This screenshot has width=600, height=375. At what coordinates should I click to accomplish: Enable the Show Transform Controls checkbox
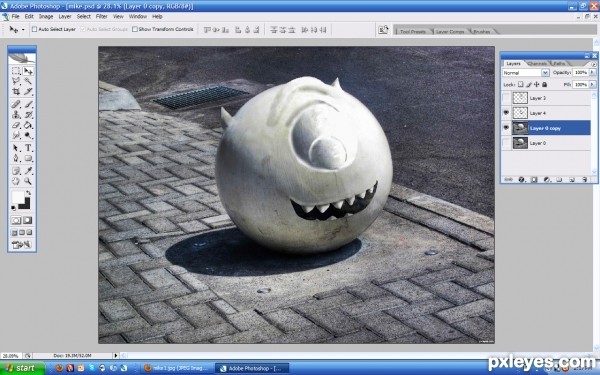135,29
